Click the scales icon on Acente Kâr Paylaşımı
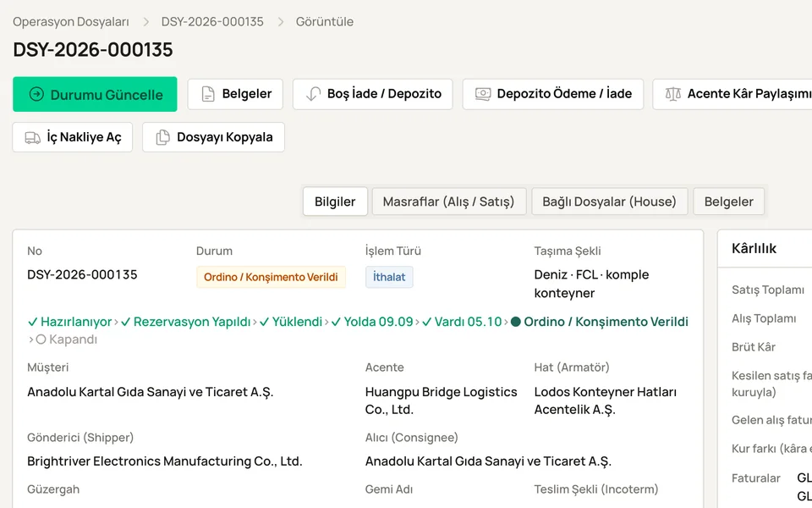 pos(673,94)
